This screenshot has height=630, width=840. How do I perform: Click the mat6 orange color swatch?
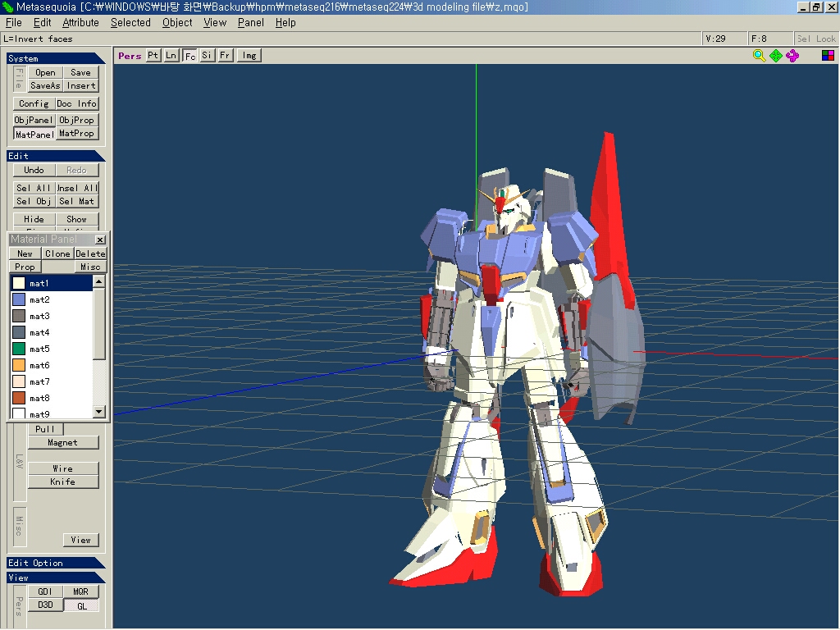pos(19,365)
